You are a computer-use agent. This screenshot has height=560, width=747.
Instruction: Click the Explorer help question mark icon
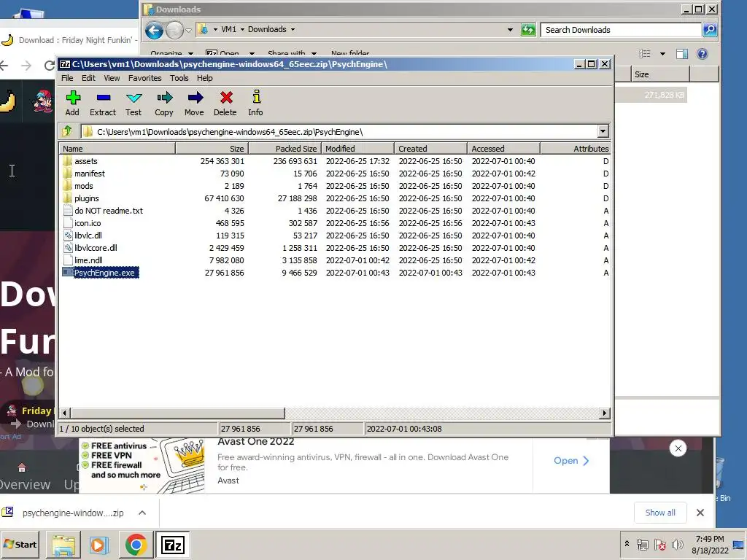[703, 54]
